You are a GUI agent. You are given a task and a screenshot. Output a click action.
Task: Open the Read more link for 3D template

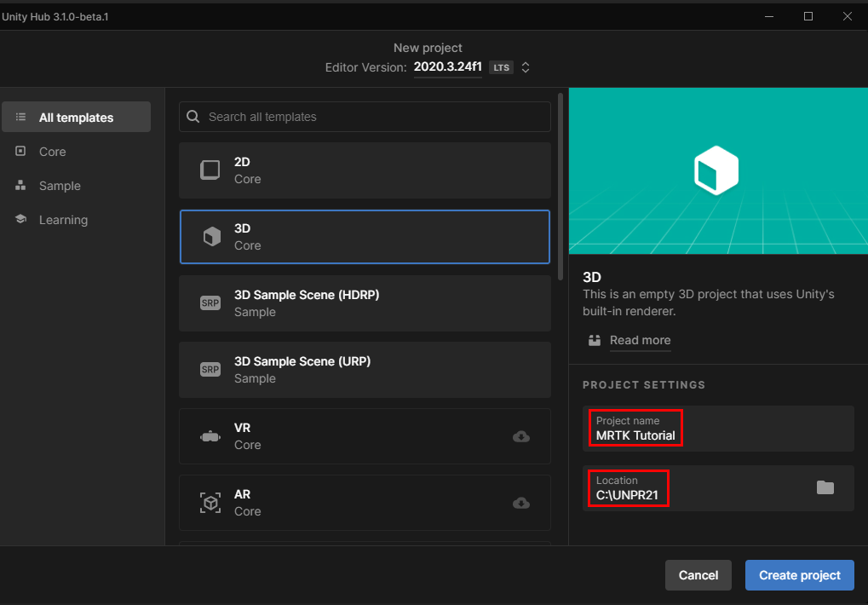(640, 340)
